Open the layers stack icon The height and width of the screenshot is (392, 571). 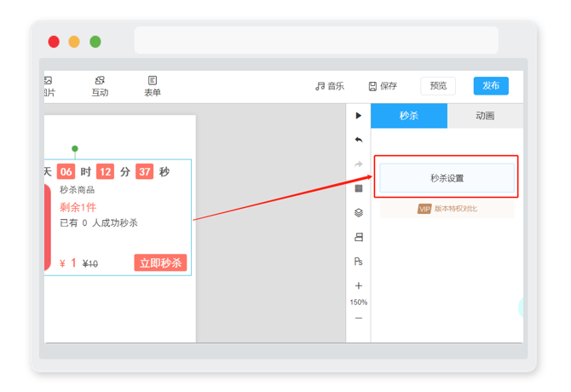point(359,212)
